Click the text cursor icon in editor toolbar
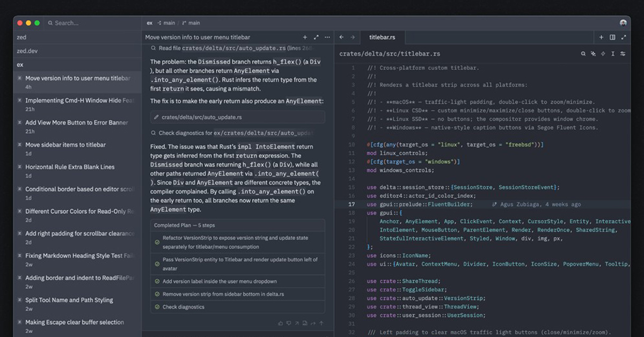The height and width of the screenshot is (337, 644). coord(613,54)
